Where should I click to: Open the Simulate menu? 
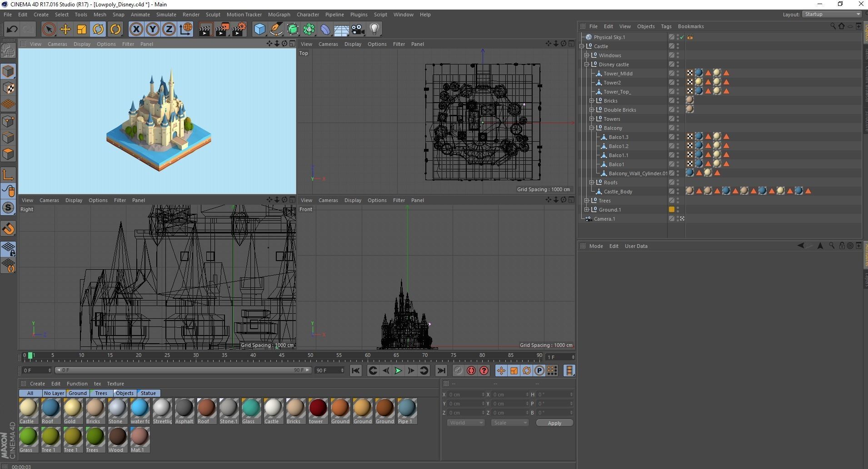(x=166, y=15)
